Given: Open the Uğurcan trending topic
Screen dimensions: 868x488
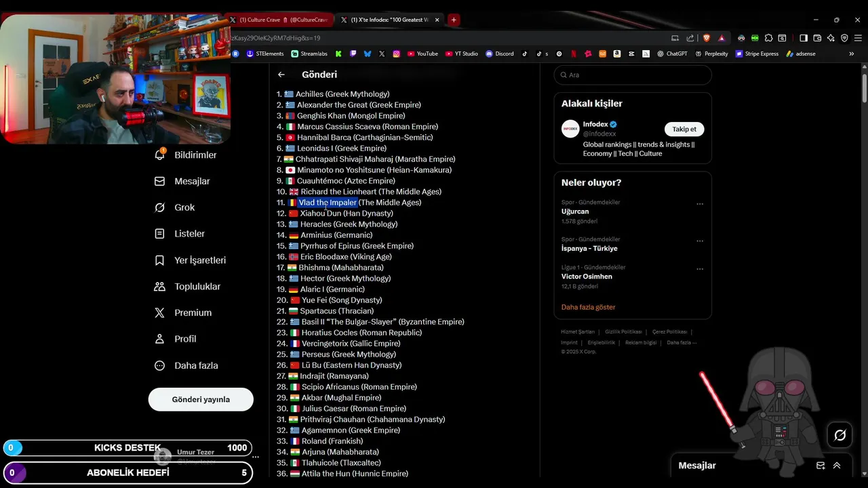Looking at the screenshot, I should (x=575, y=211).
